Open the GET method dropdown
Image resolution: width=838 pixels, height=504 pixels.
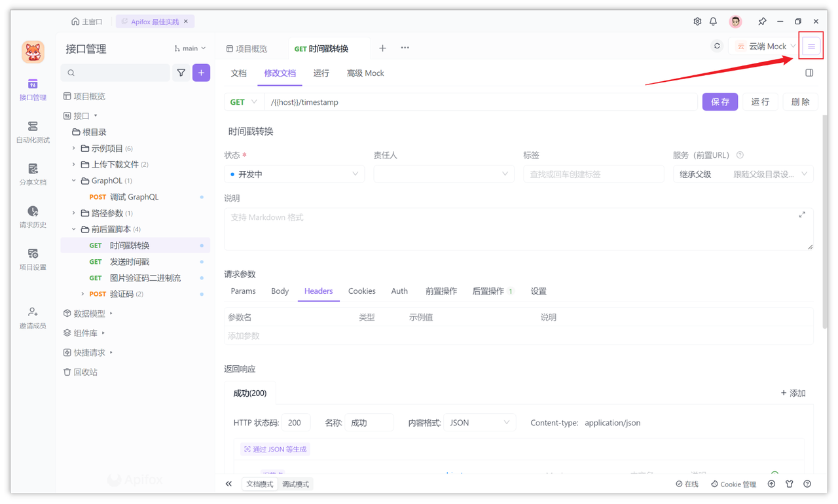pyautogui.click(x=244, y=102)
